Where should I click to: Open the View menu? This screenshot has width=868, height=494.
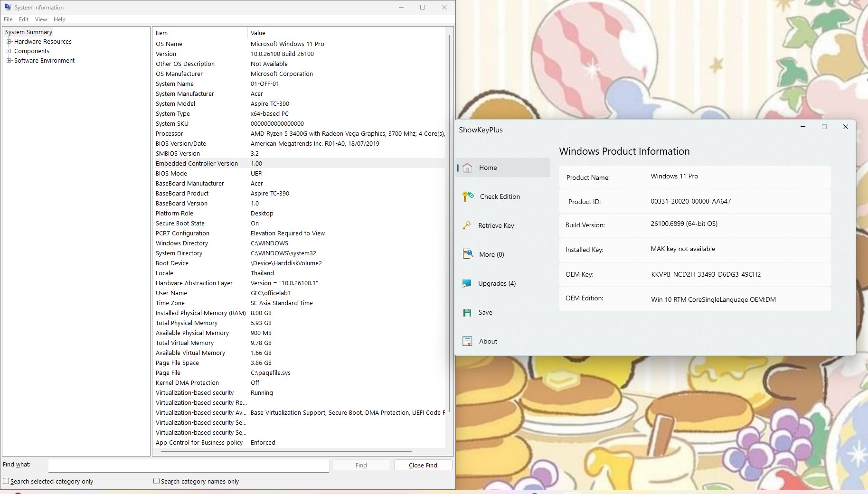tap(41, 19)
